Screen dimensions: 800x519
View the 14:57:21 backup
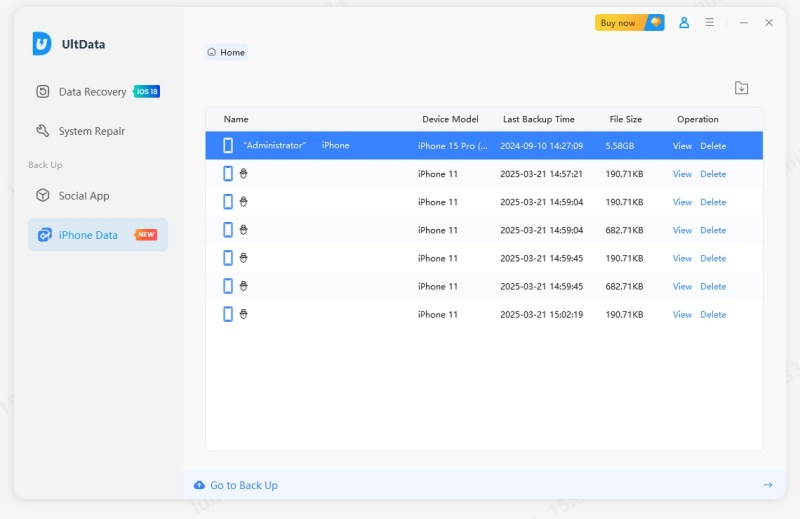[682, 174]
